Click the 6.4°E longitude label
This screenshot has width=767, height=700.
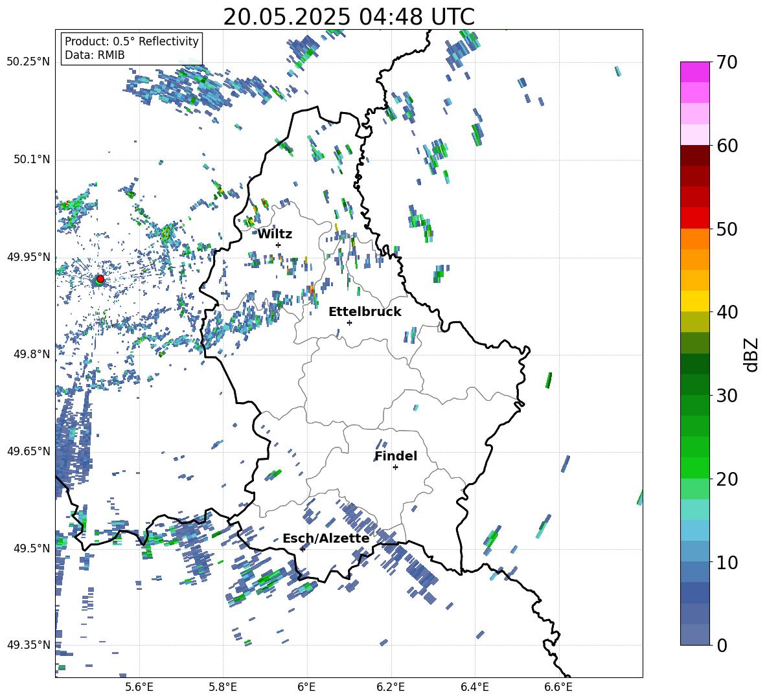click(474, 687)
